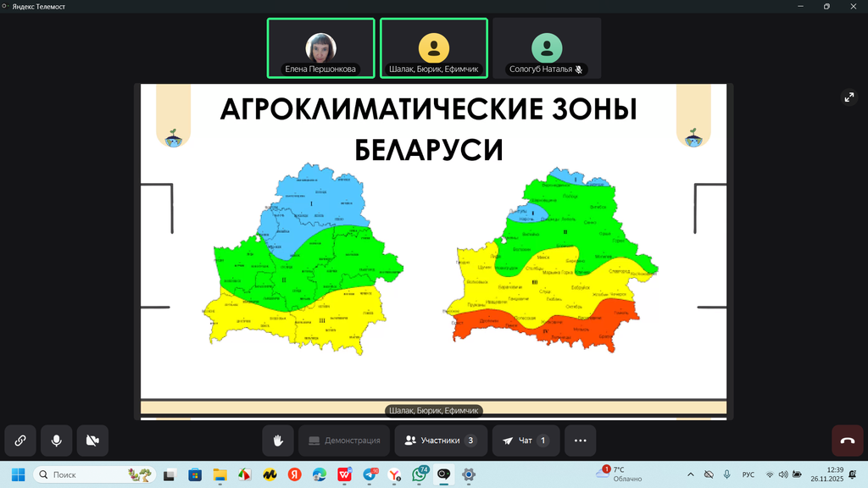Copy the meeting invite link

tap(19, 441)
